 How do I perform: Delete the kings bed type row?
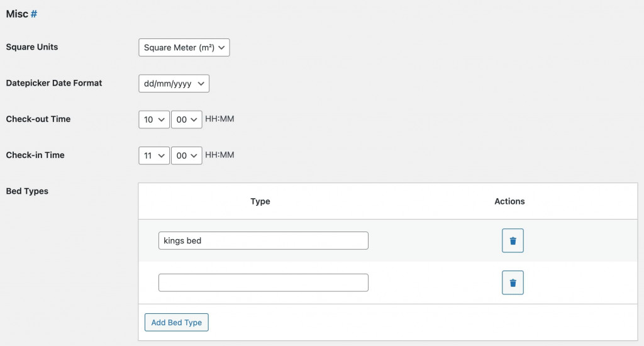[513, 241]
